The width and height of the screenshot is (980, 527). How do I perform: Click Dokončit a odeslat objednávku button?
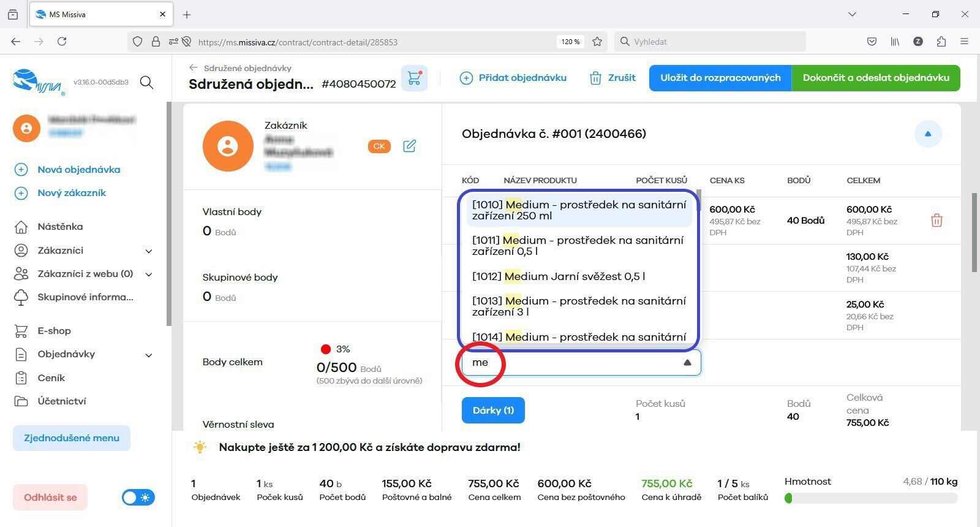875,78
